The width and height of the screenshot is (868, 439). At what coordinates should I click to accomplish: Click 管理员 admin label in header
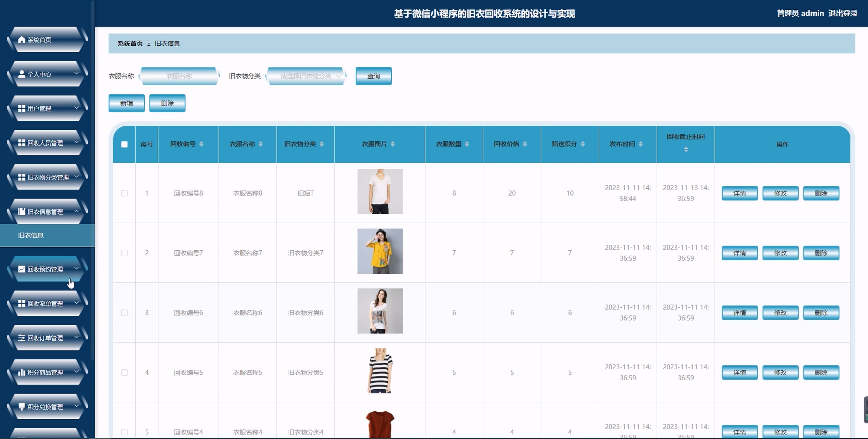tap(800, 13)
